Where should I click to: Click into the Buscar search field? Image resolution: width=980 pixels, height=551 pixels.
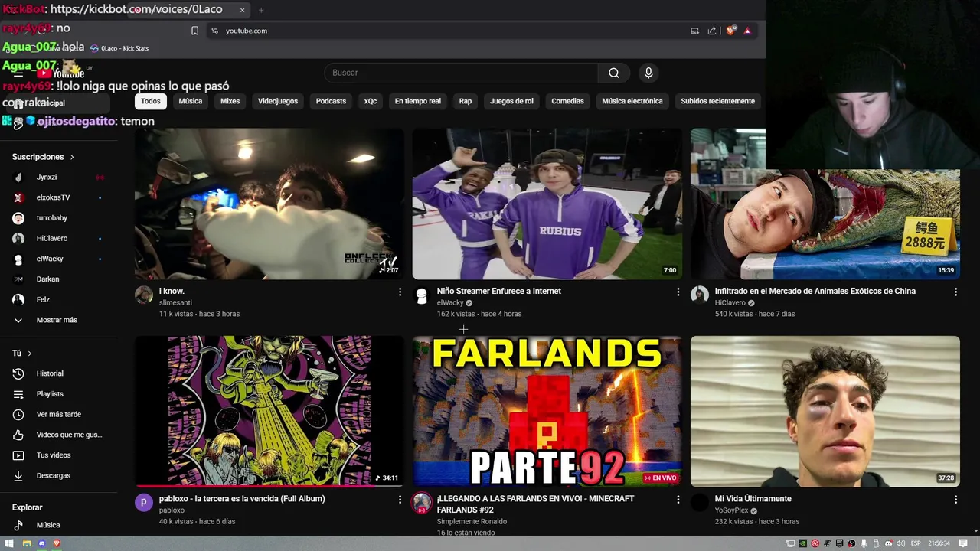point(461,73)
